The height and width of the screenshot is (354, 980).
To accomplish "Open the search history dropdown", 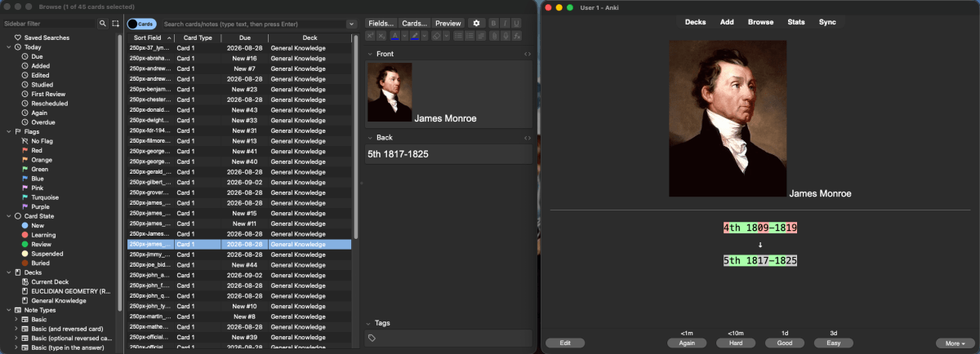I will [x=351, y=24].
